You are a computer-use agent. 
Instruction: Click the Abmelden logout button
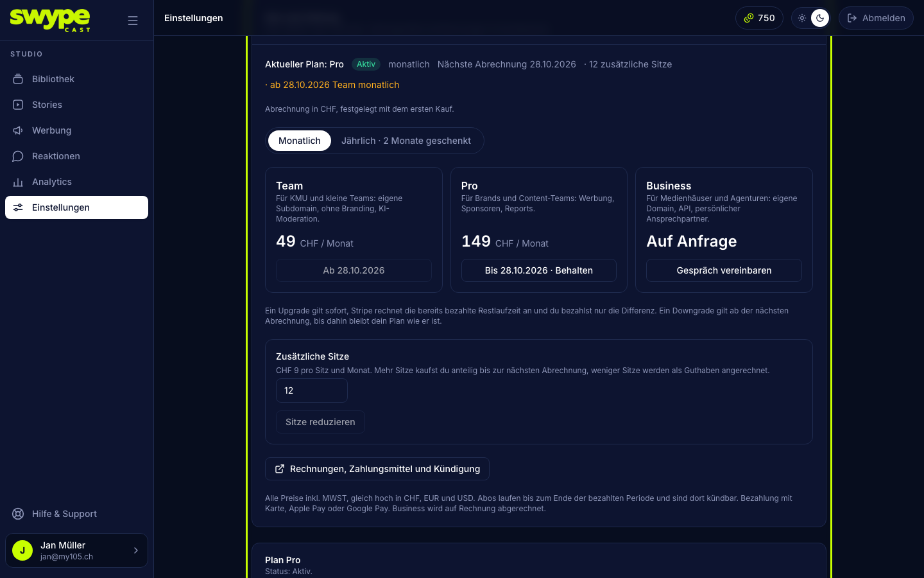876,18
